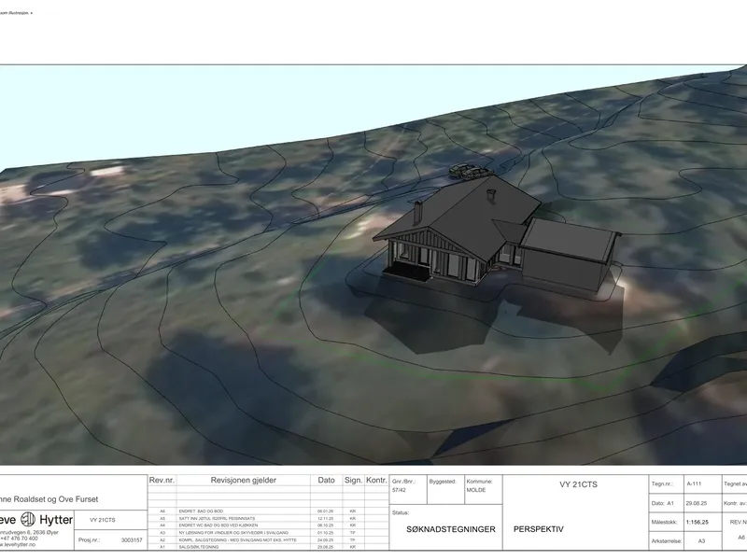Click the "Status:" label
The image size is (747, 560).
[401, 512]
